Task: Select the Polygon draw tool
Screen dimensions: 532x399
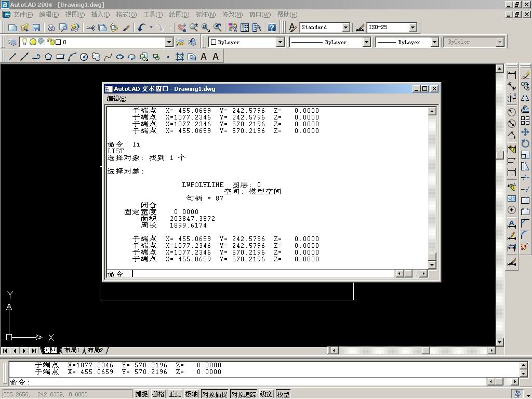Action: tap(48, 57)
